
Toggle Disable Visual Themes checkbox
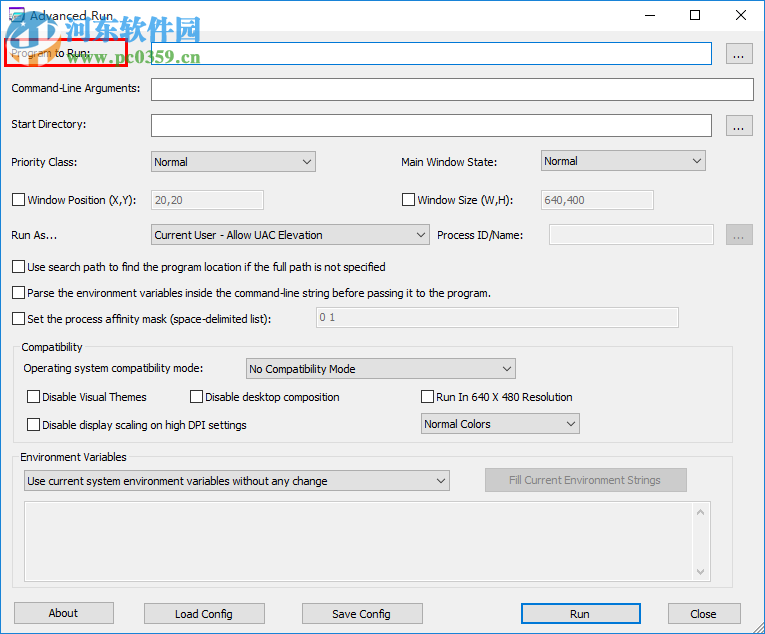point(34,396)
